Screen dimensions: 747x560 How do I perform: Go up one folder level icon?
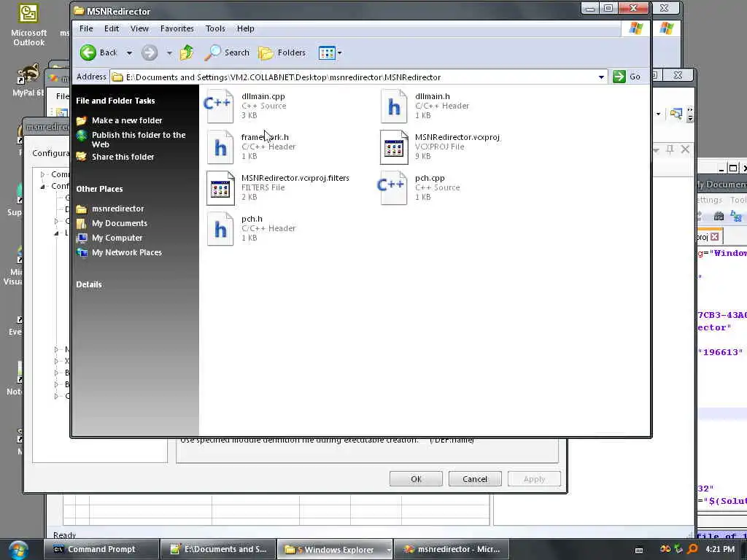point(187,52)
